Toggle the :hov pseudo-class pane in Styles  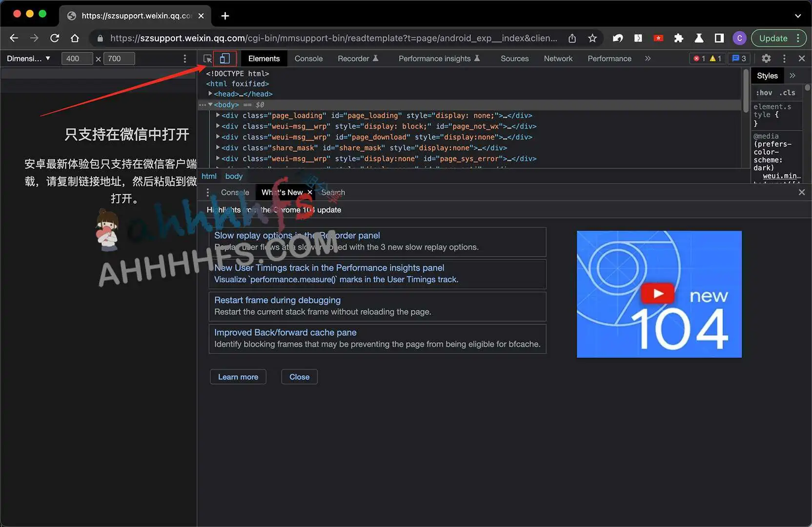coord(764,92)
